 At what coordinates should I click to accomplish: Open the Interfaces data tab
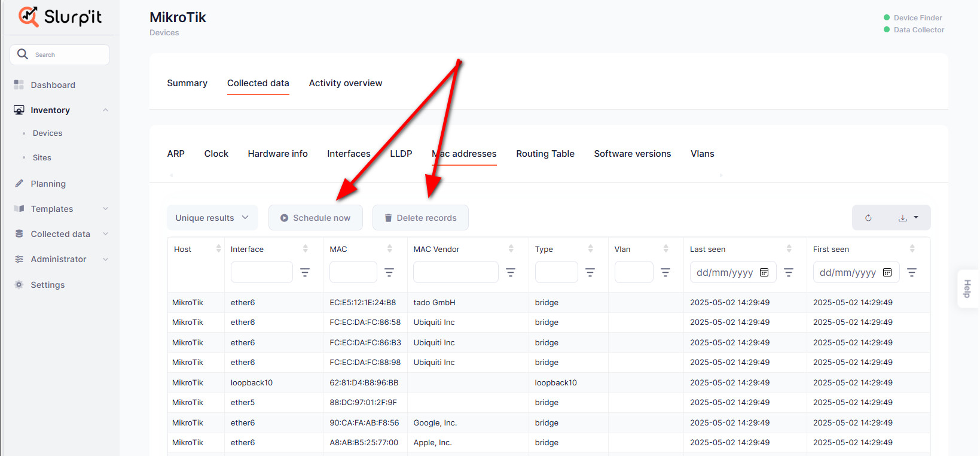349,154
